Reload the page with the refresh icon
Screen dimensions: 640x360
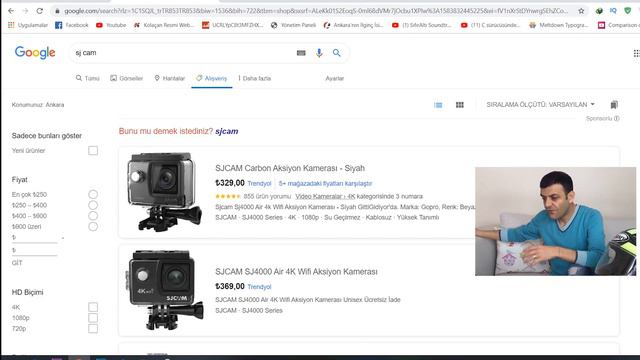(40, 11)
